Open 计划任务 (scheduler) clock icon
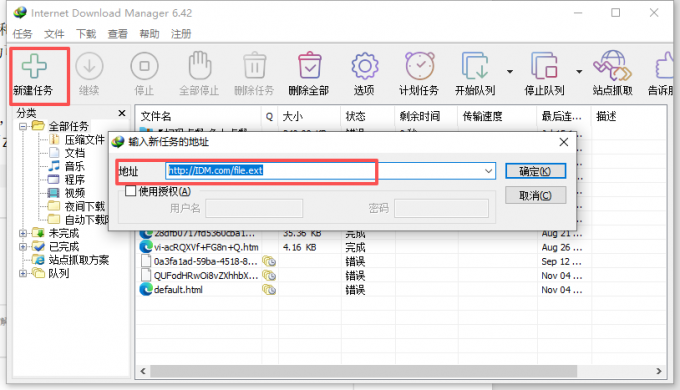The image size is (680, 390). (x=419, y=66)
